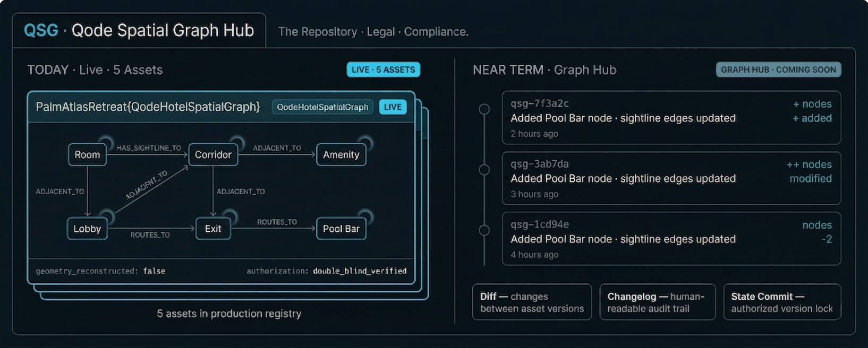Select the Exit graph node
868x348 pixels.
[x=213, y=229]
